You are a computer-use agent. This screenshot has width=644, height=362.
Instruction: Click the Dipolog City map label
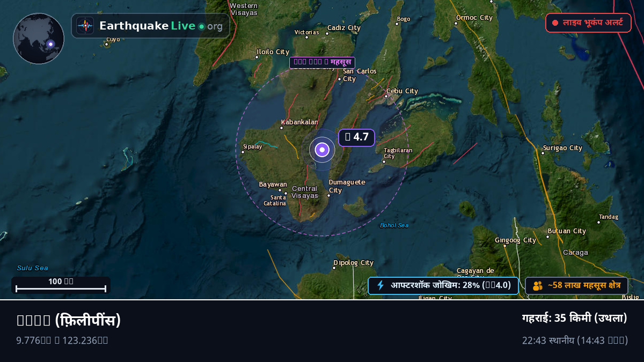(354, 263)
